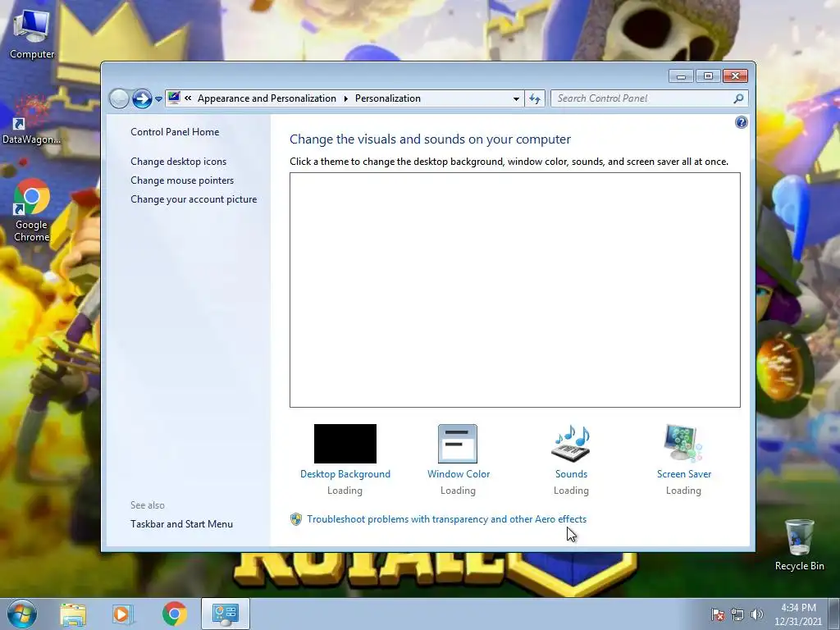840x630 pixels.
Task: Open Windows Explorer from the taskbar
Action: (73, 614)
